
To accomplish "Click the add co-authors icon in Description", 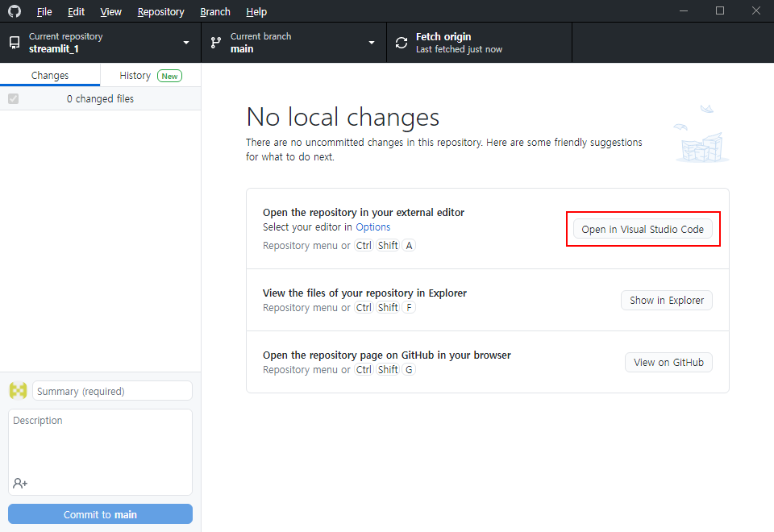I will pos(20,483).
